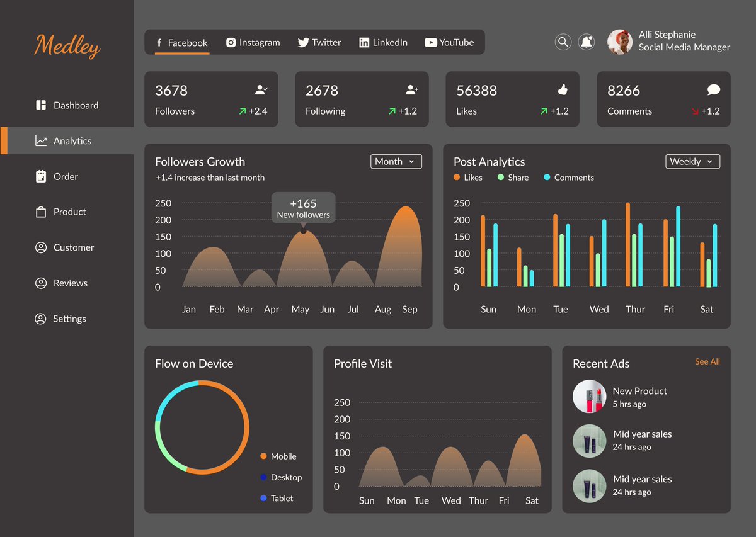Switch to the LinkedIn tab

(x=383, y=42)
